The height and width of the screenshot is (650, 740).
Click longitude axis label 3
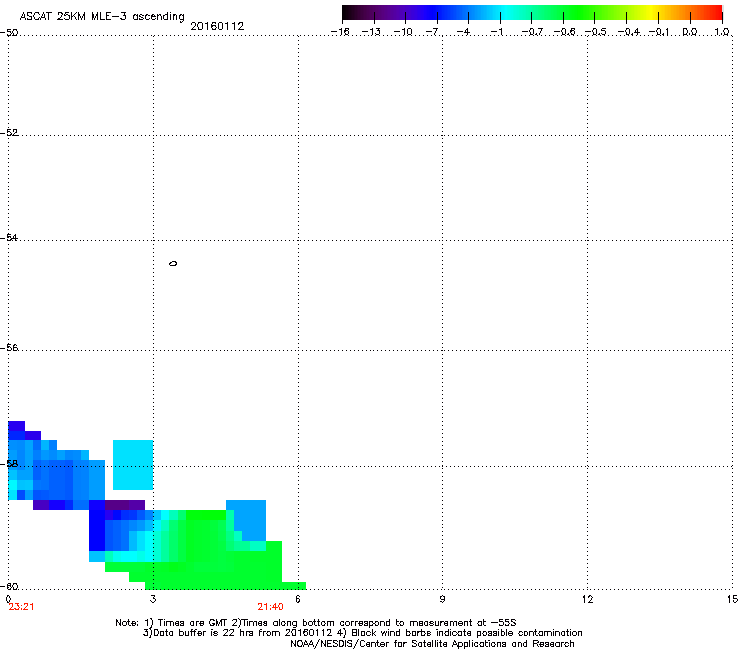pyautogui.click(x=153, y=599)
